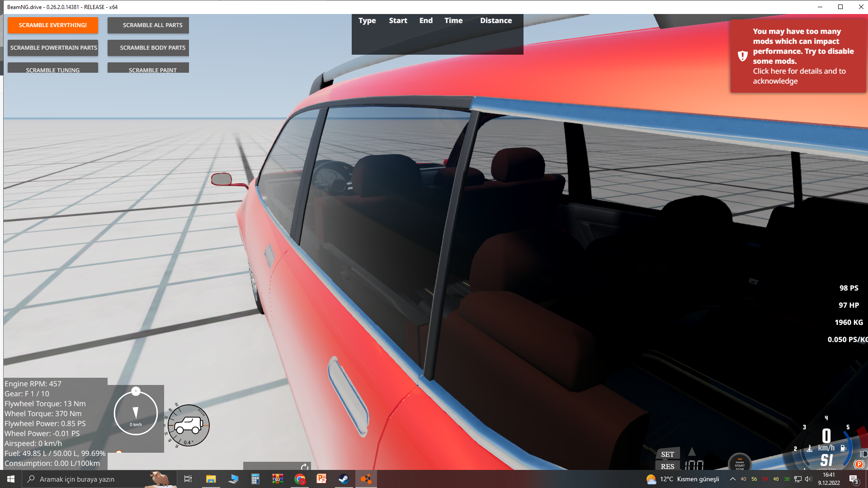Open the clock and date flyout

(829, 479)
